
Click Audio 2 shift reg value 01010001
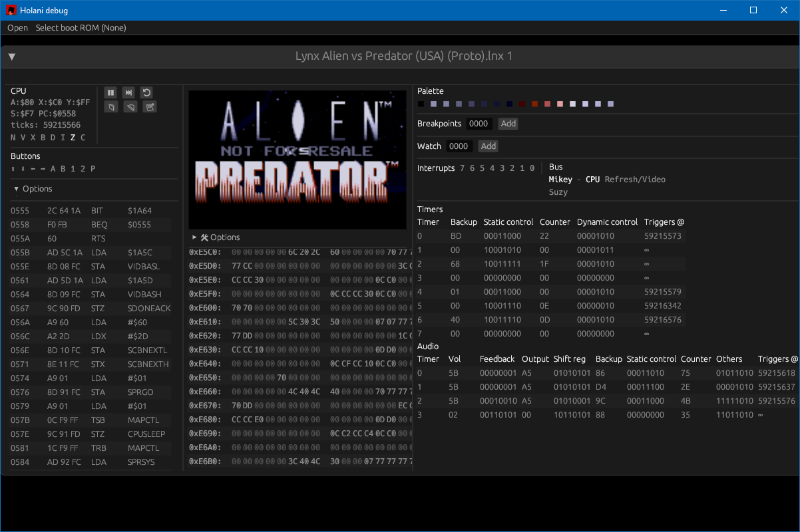coord(572,401)
